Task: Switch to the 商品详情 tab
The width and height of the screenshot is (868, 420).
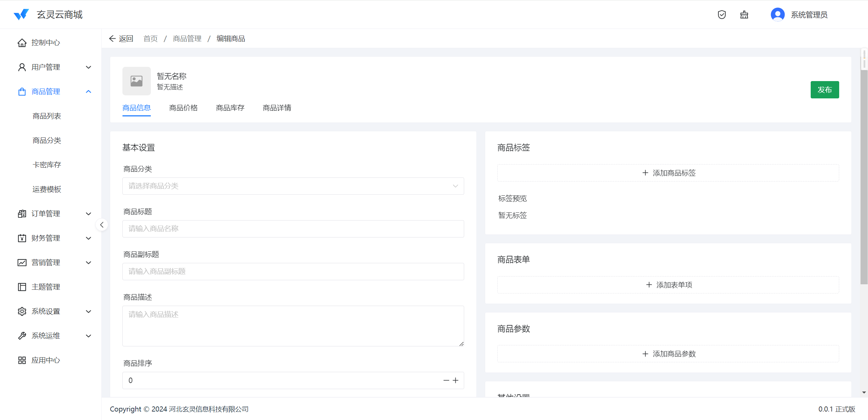Action: [x=277, y=108]
